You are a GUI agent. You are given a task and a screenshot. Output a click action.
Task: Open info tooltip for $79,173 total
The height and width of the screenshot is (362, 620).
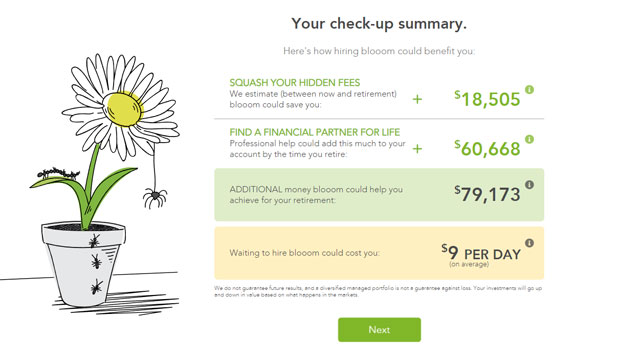[x=529, y=185]
